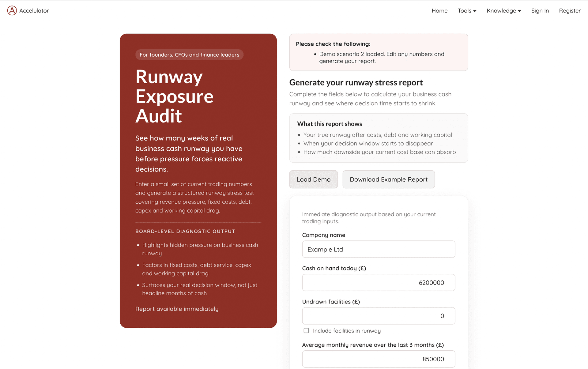Select 'Report available immediately' text
This screenshot has width=588, height=369.
click(x=177, y=309)
